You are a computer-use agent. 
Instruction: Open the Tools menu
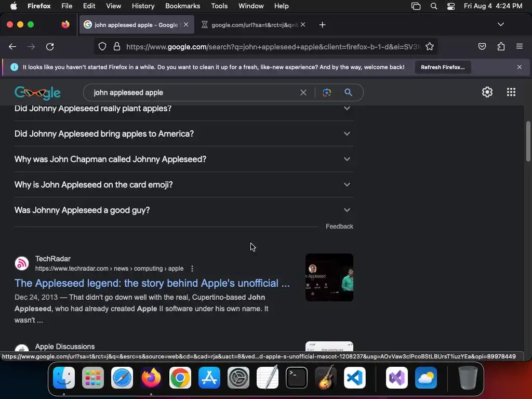[219, 6]
